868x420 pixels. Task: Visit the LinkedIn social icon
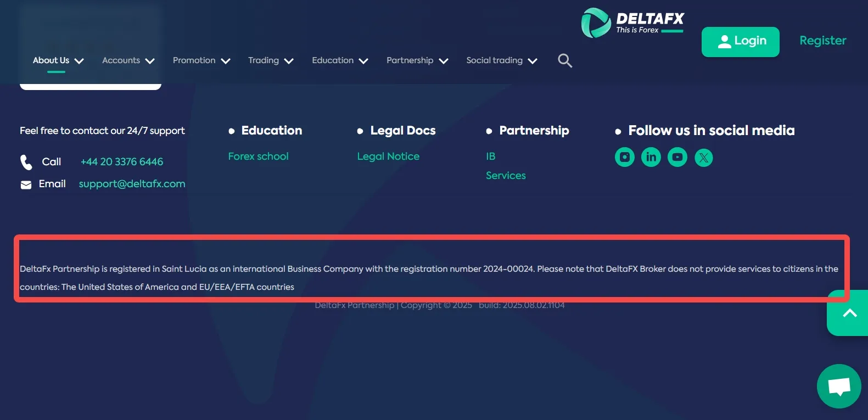(x=651, y=158)
